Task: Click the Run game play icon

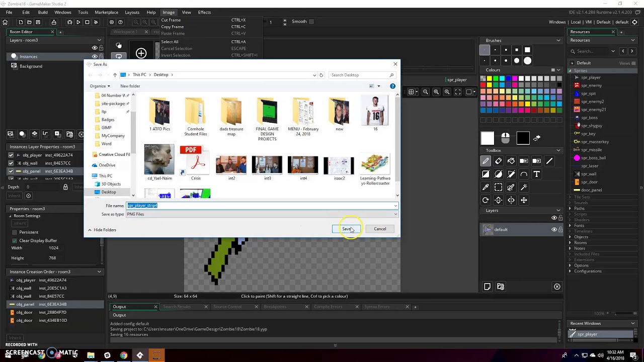Action: 78,22
